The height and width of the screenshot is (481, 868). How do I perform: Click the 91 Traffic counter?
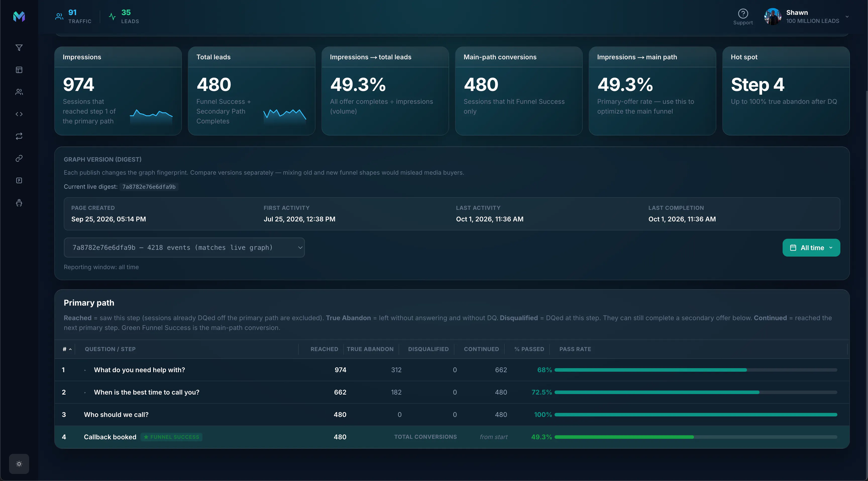72,13
